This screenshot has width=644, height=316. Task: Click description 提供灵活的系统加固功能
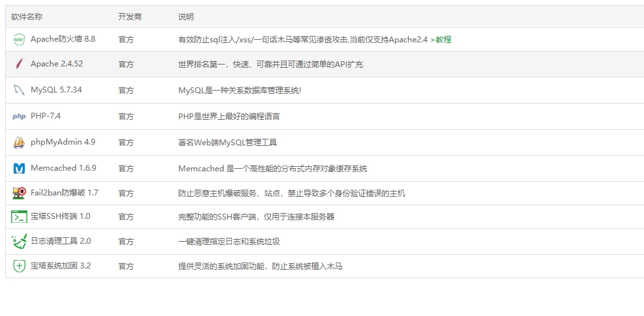click(260, 266)
